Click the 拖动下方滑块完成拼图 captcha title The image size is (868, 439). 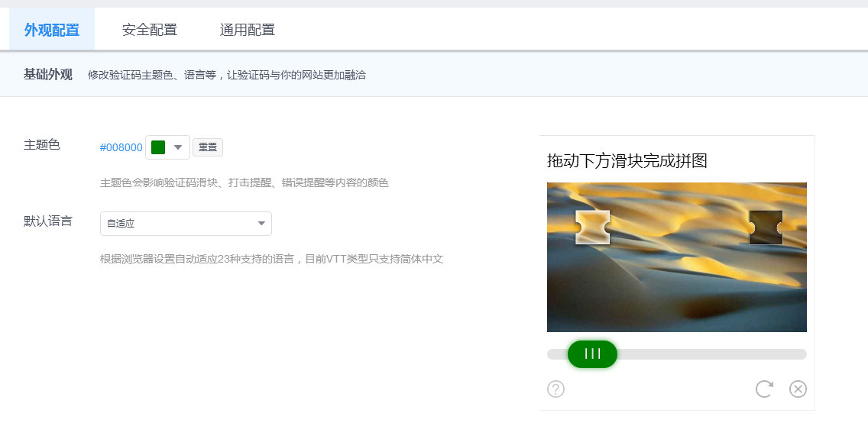coord(627,161)
